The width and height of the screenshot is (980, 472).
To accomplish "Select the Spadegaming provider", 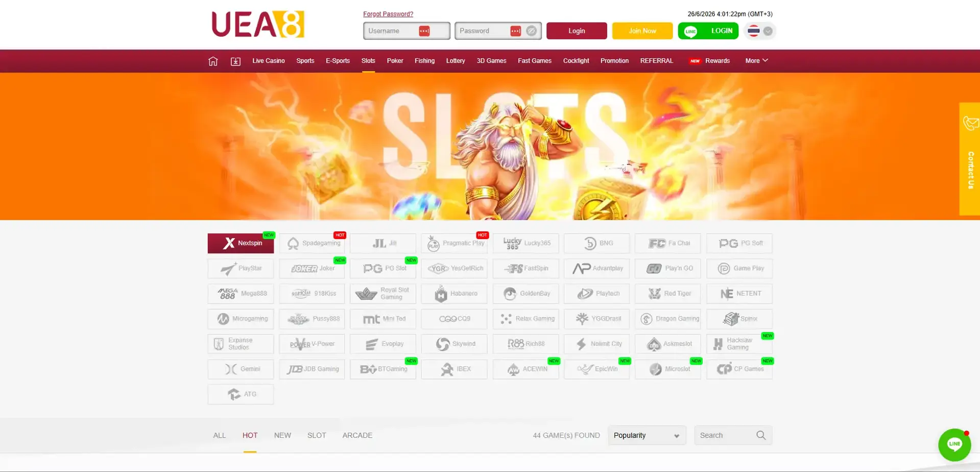I will 312,243.
